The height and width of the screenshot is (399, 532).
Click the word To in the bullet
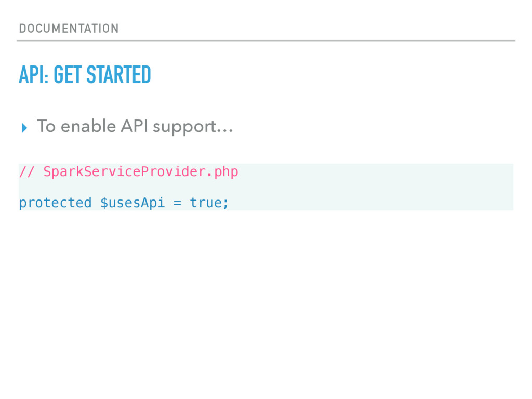coord(46,126)
